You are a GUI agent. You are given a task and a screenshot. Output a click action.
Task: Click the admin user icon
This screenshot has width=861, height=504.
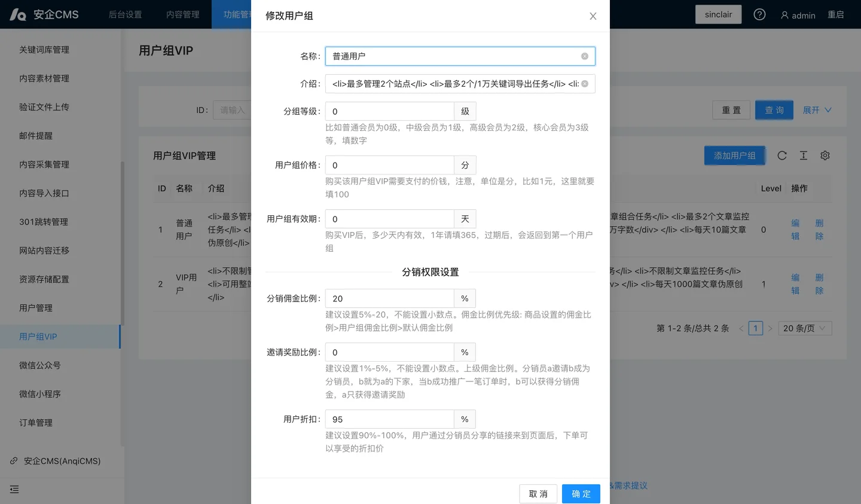(x=784, y=15)
